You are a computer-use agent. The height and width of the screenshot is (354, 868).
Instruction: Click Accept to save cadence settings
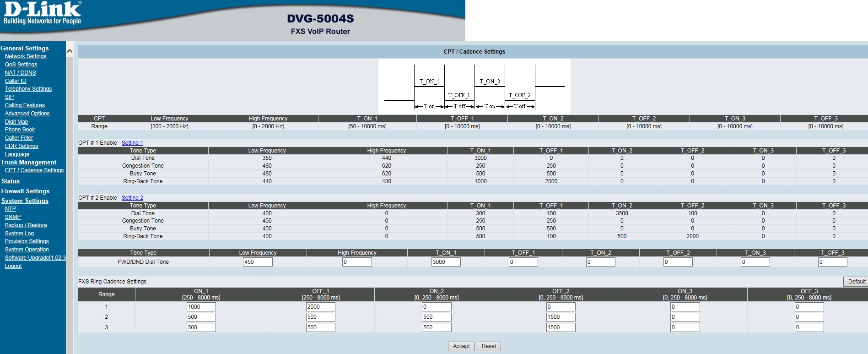tap(461, 346)
